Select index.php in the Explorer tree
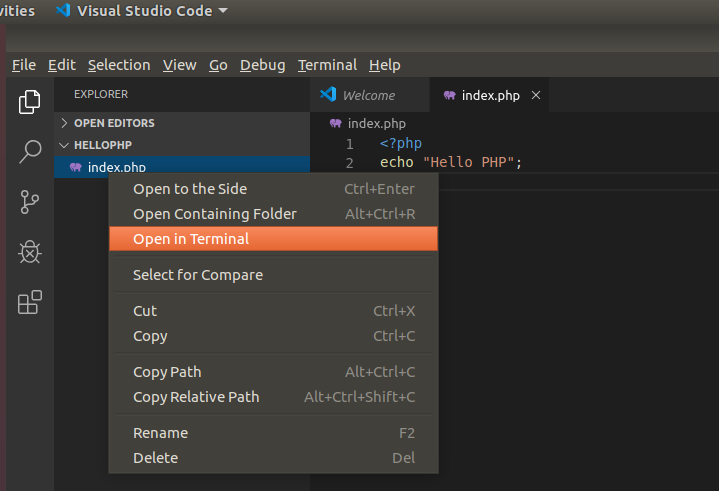This screenshot has height=491, width=719. (182, 166)
